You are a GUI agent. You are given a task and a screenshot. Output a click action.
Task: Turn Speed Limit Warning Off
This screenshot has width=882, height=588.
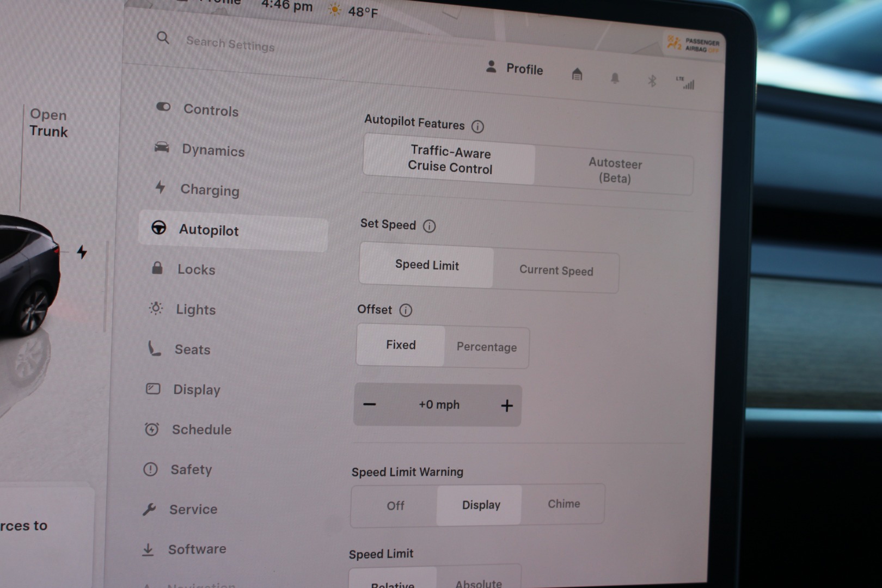(x=395, y=506)
